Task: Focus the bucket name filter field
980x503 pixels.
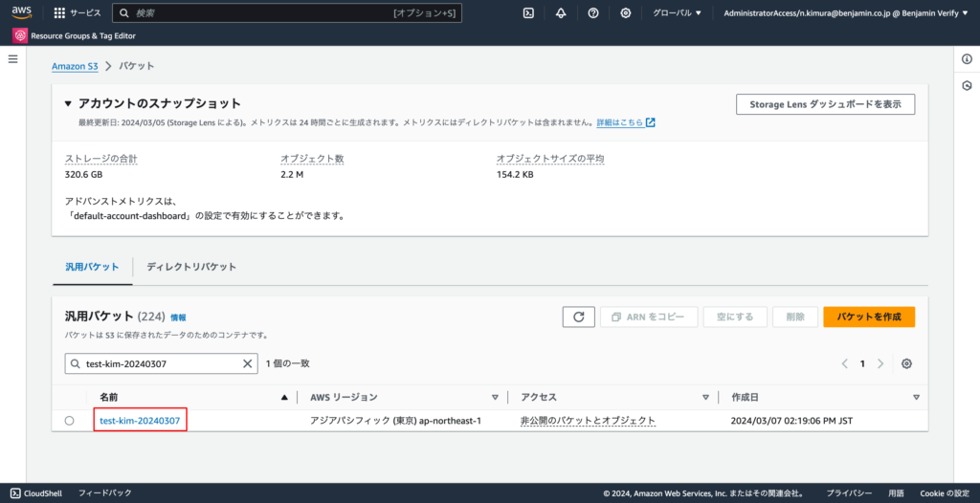Action: pyautogui.click(x=161, y=363)
